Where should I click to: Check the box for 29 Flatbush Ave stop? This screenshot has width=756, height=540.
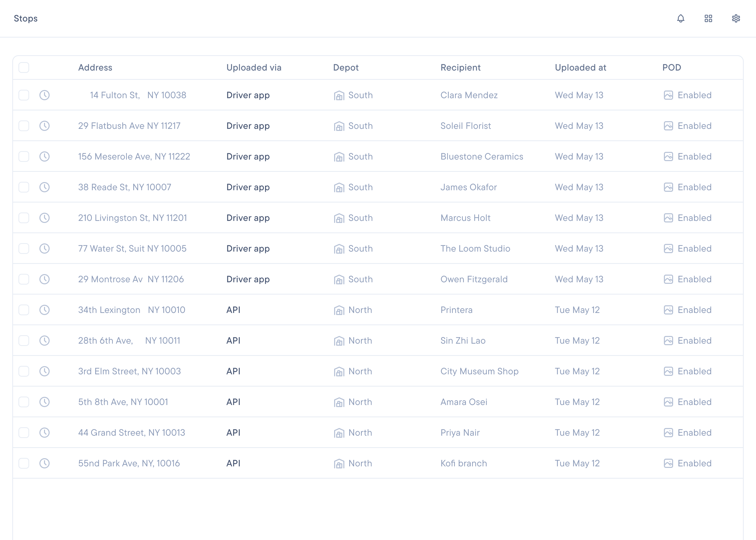[24, 126]
